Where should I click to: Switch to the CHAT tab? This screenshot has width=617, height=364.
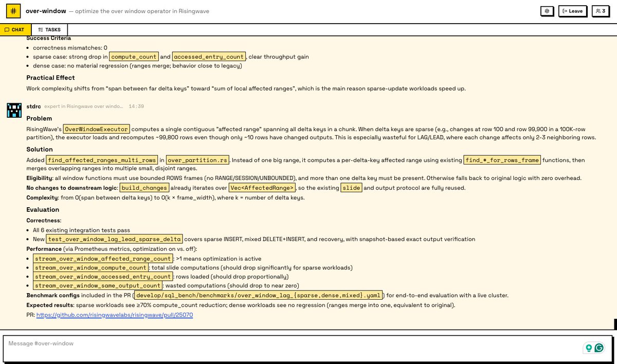point(15,30)
